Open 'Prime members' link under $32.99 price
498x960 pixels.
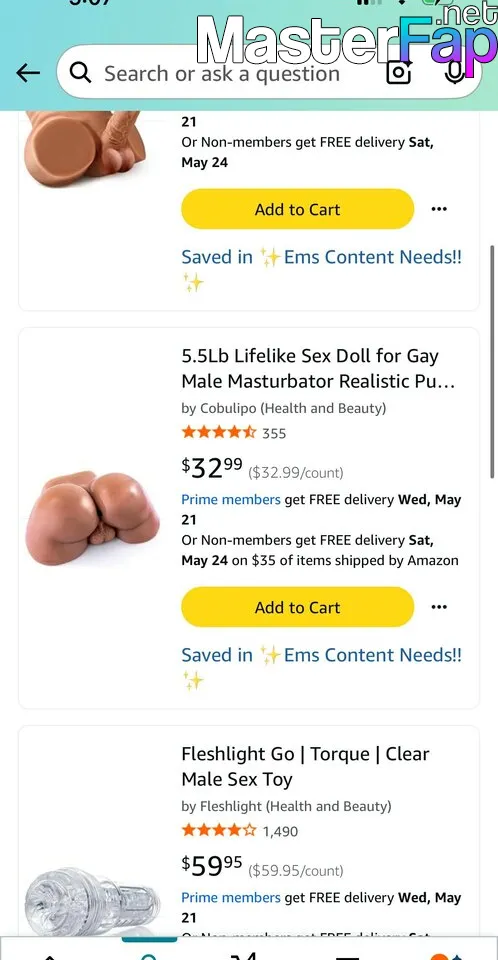point(231,500)
